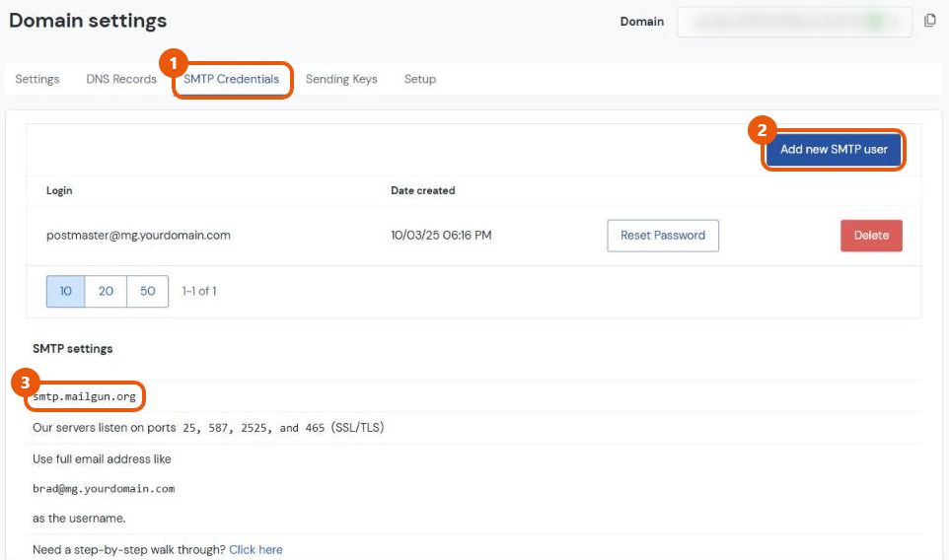949x560 pixels.
Task: Switch to the Settings tab
Action: pyautogui.click(x=36, y=79)
